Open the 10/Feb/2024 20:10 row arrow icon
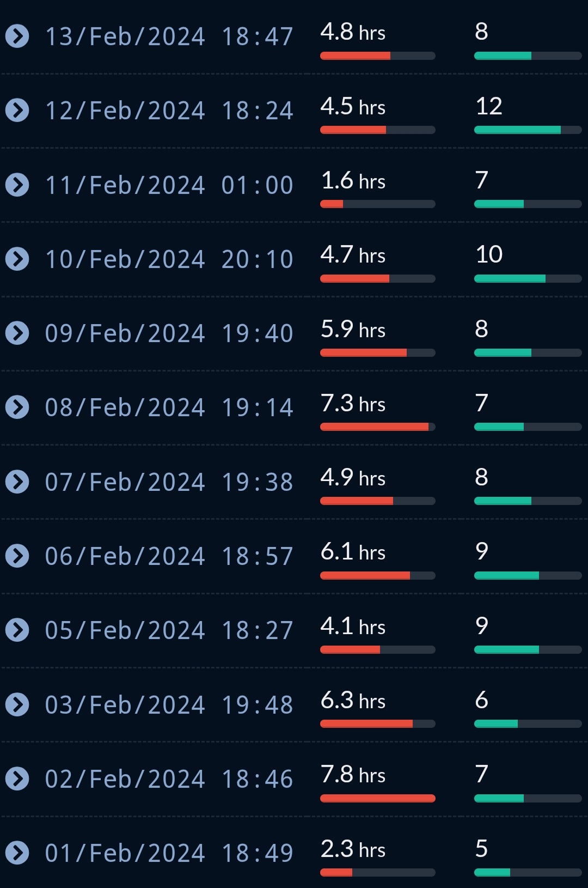The image size is (588, 888). (17, 259)
